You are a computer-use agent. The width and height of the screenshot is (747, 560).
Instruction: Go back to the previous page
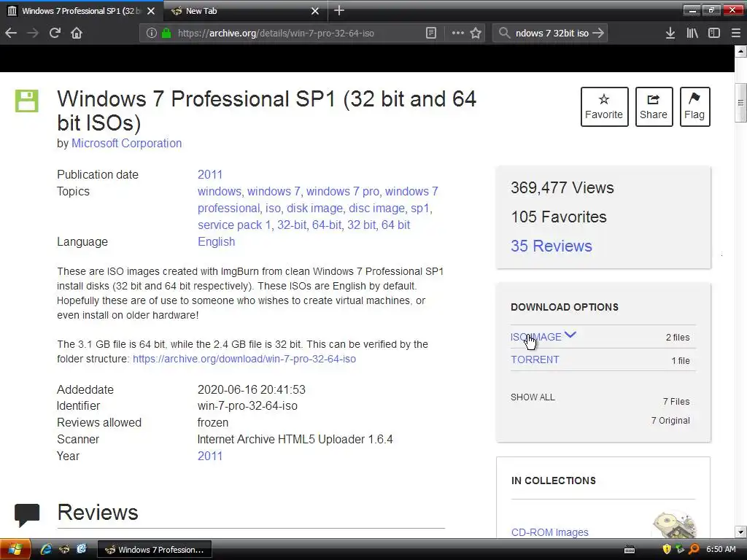[11, 33]
